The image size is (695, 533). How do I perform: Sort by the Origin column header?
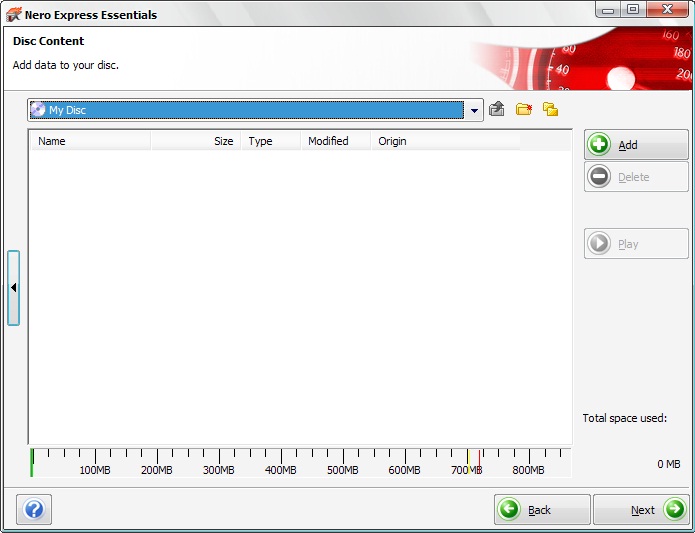(445, 141)
